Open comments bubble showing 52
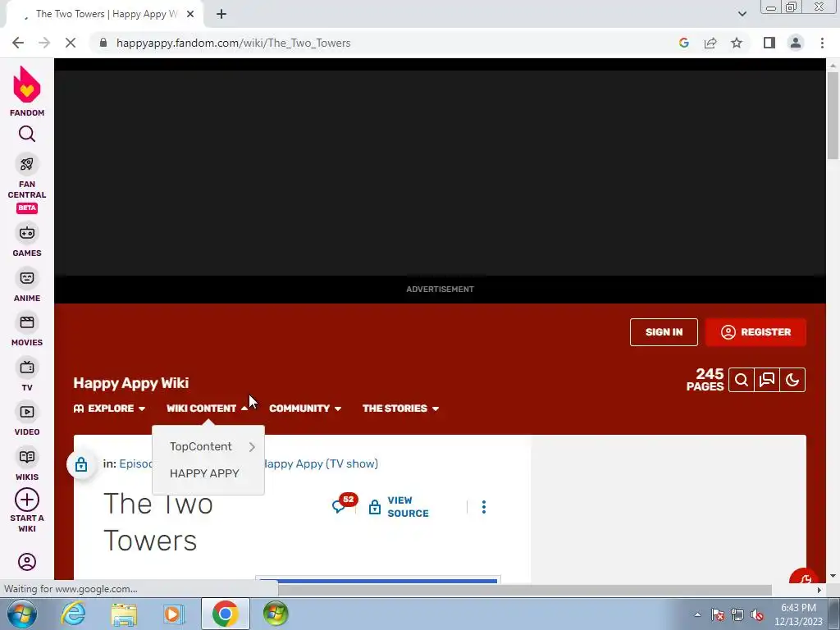Image resolution: width=840 pixels, height=630 pixels. [343, 504]
